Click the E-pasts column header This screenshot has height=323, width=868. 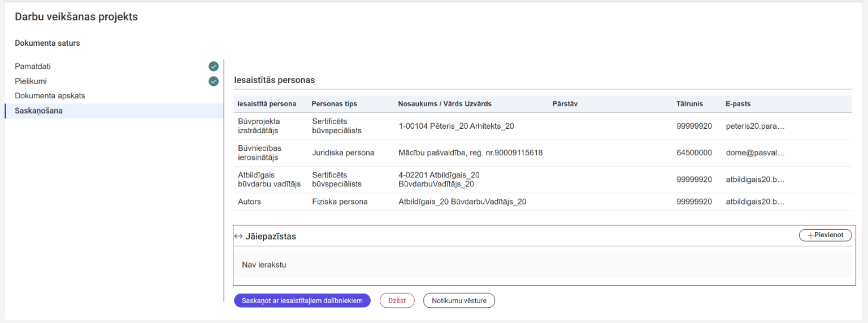pyautogui.click(x=738, y=104)
